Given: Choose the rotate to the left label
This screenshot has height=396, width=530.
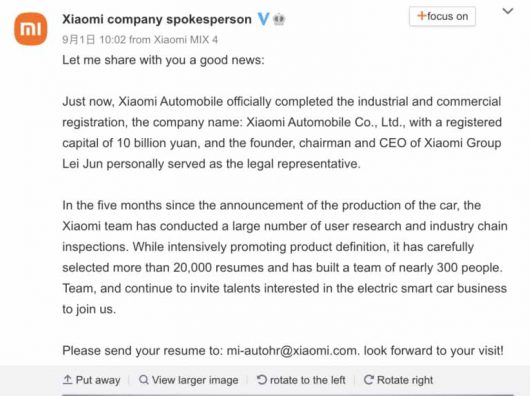Looking at the screenshot, I should 308,380.
